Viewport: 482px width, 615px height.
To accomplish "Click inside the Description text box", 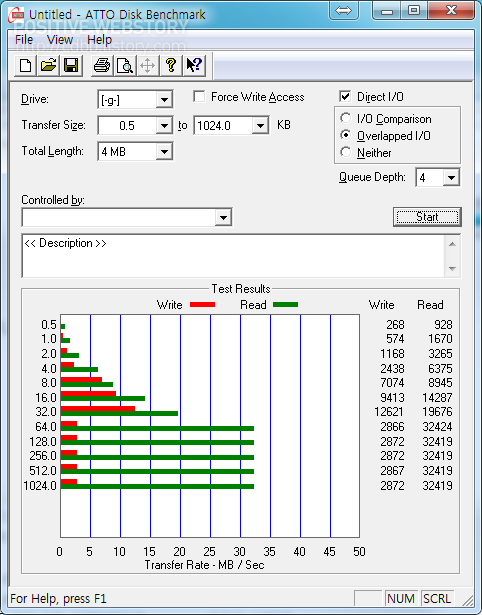I will tap(233, 256).
